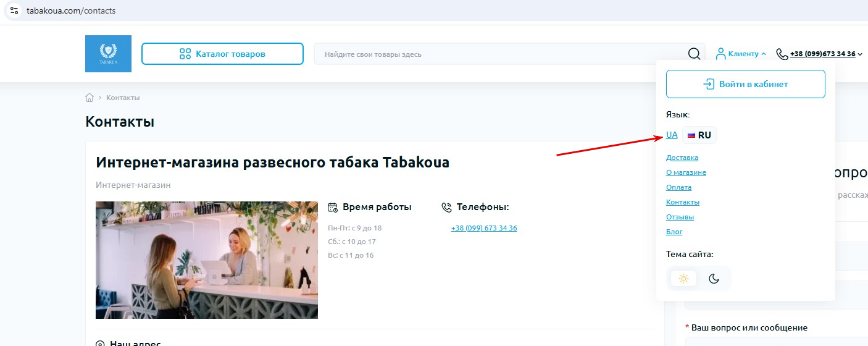
Task: Click the Клиенту user profile icon
Action: [x=720, y=54]
